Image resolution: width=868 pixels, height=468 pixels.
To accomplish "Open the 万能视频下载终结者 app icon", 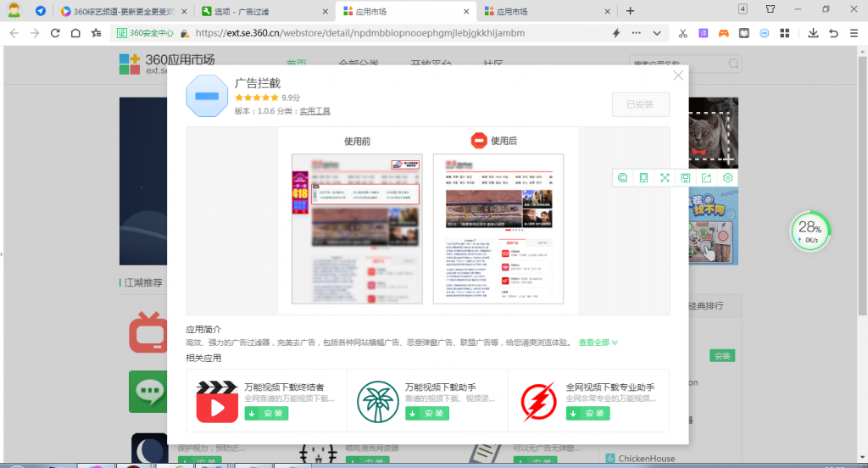I will pos(217,402).
